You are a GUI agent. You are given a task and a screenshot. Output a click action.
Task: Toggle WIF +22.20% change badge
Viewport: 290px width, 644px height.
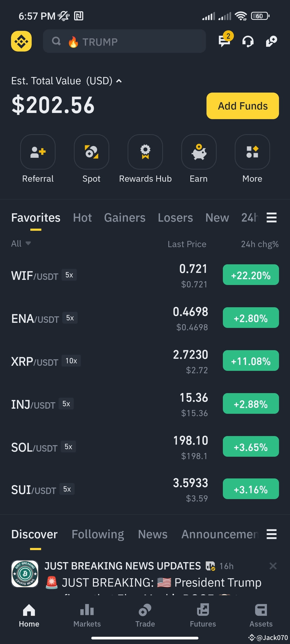click(x=251, y=275)
